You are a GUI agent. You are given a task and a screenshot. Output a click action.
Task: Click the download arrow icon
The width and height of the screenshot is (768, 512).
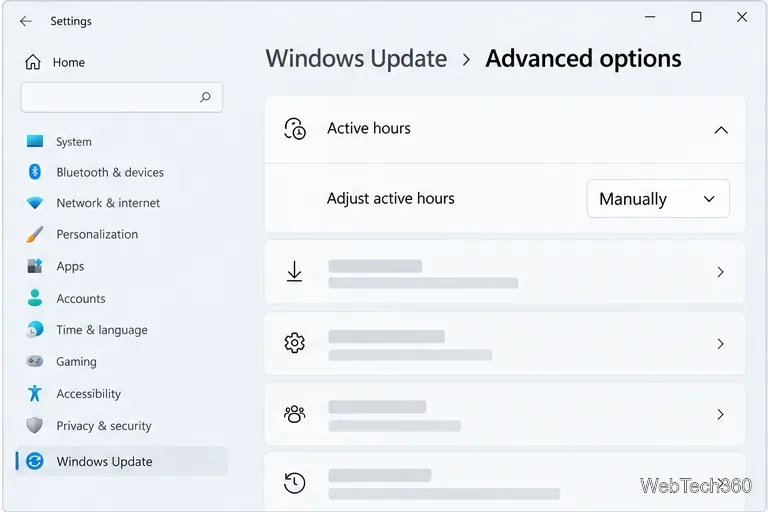point(294,271)
